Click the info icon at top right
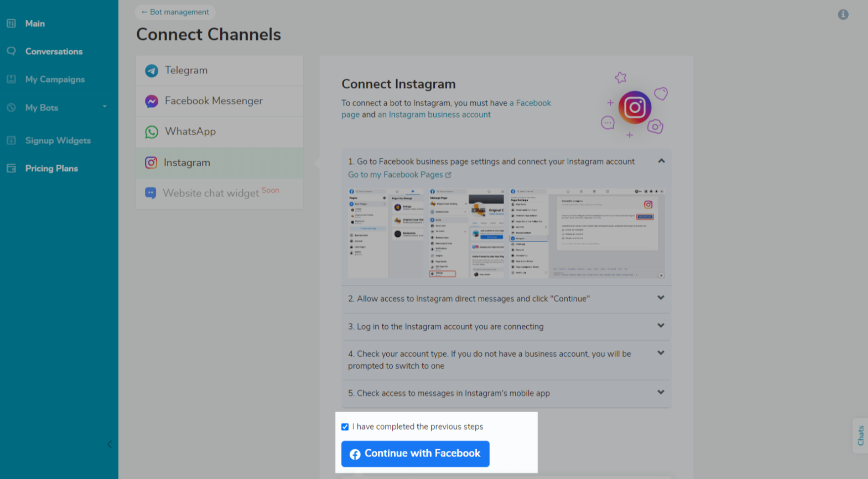Image resolution: width=868 pixels, height=479 pixels. pyautogui.click(x=843, y=15)
